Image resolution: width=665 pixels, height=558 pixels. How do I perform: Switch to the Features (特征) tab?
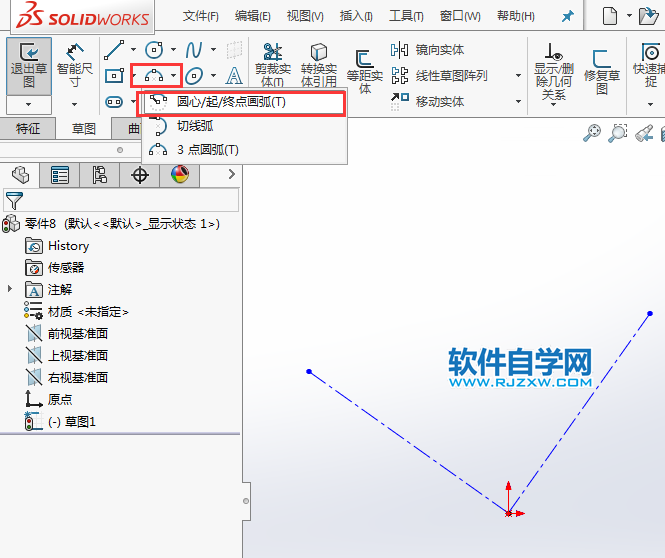pyautogui.click(x=28, y=128)
